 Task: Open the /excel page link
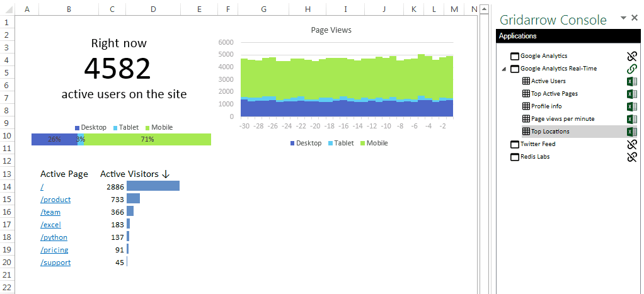(50, 225)
